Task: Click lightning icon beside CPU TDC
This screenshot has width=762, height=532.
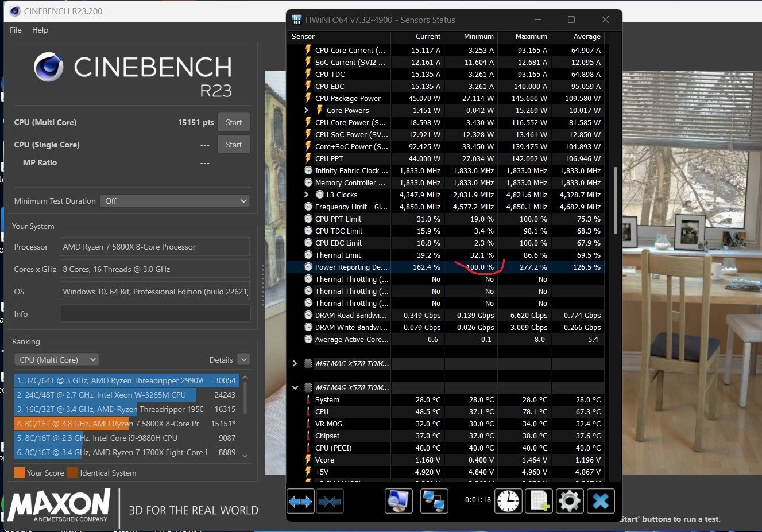Action: click(308, 74)
